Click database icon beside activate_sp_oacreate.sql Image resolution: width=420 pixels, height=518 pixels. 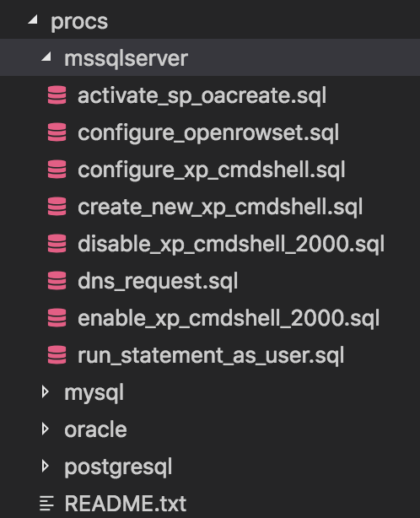click(x=57, y=95)
